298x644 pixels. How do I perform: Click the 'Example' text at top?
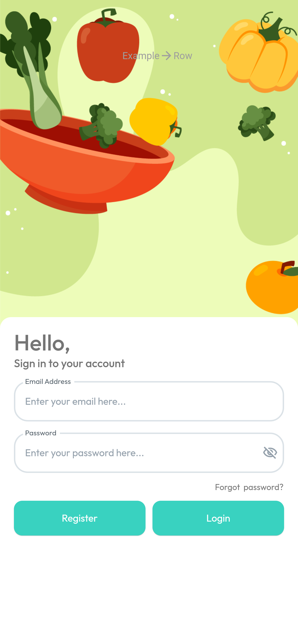click(x=141, y=56)
